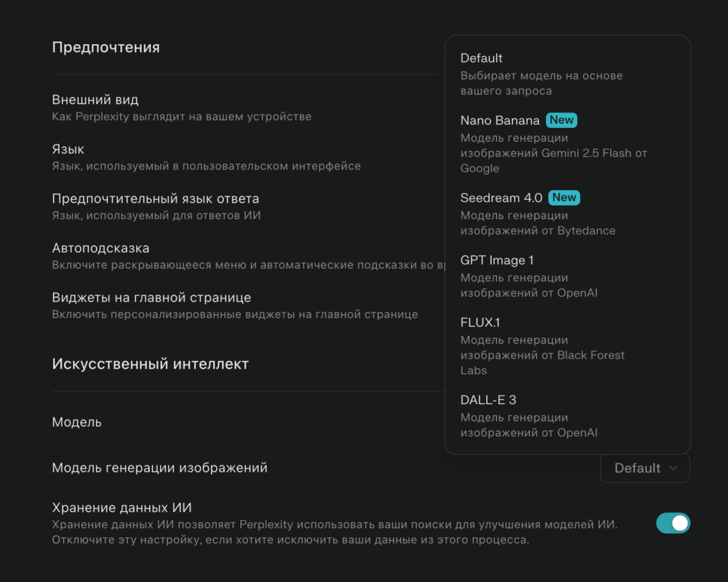Open the Внешний вид setting row
The image size is (728, 582).
coord(95,100)
